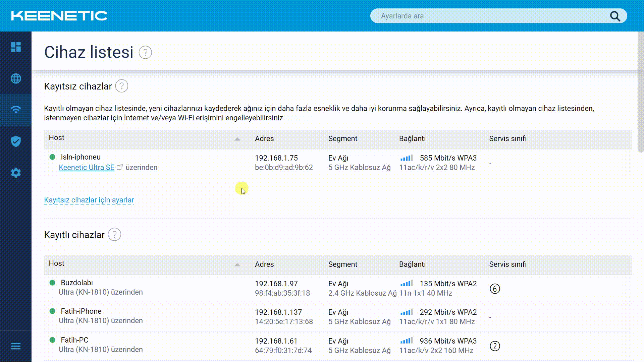Open help icon next to Cihaz listesi
This screenshot has height=362, width=644.
tap(145, 53)
